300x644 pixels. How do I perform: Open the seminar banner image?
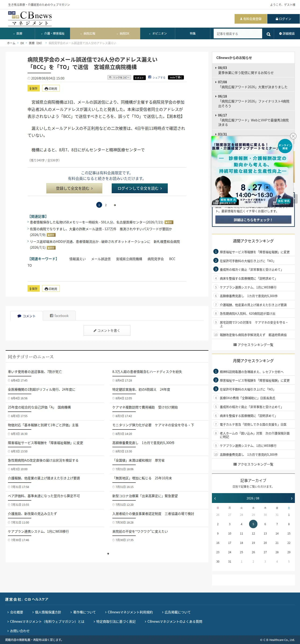click(x=252, y=171)
